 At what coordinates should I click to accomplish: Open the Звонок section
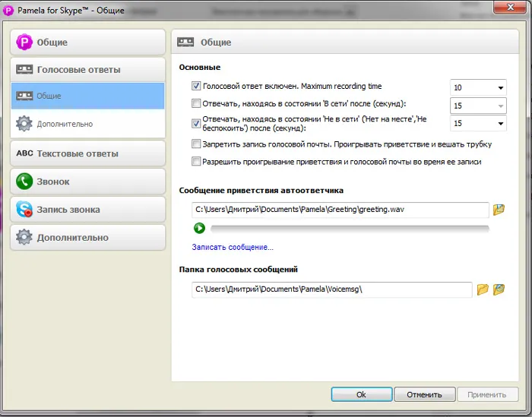coord(88,182)
